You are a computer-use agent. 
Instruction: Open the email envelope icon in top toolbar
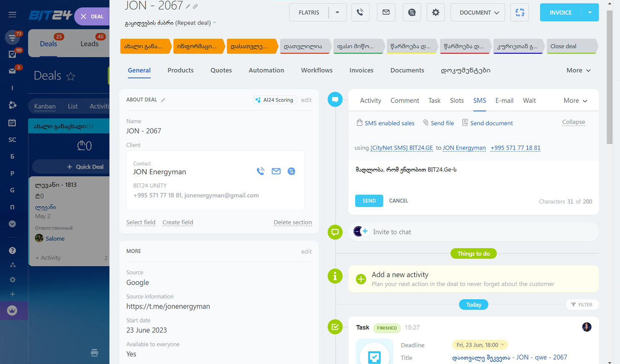pyautogui.click(x=386, y=13)
